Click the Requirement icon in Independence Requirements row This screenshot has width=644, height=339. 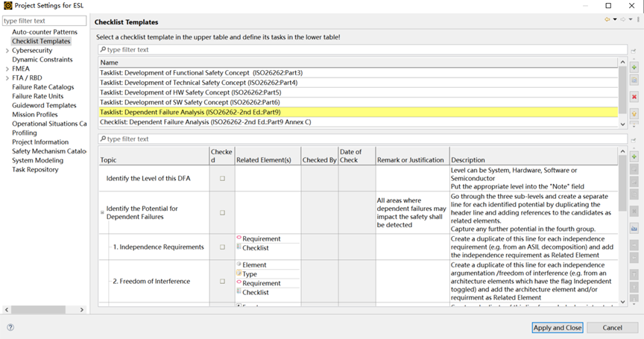point(239,238)
